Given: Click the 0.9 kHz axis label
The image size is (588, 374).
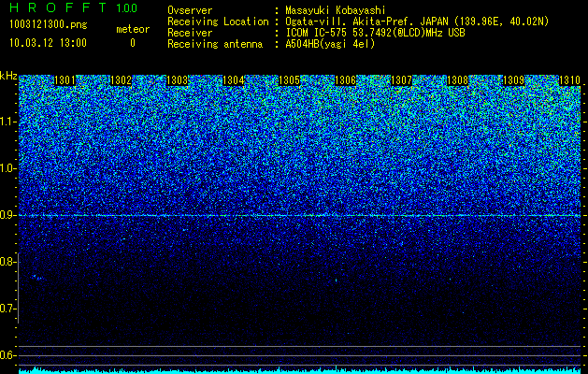Looking at the screenshot, I should point(8,215).
